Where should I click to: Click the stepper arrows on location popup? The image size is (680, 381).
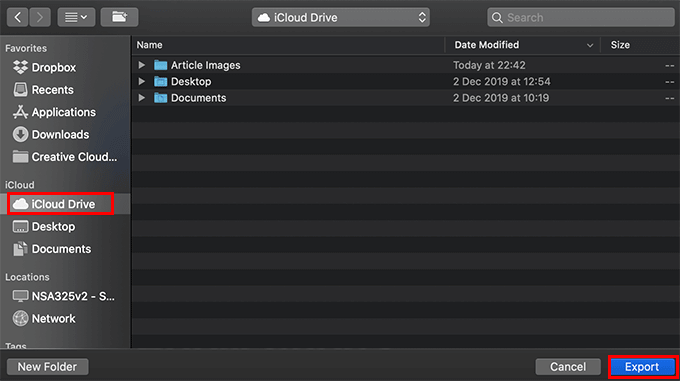422,17
